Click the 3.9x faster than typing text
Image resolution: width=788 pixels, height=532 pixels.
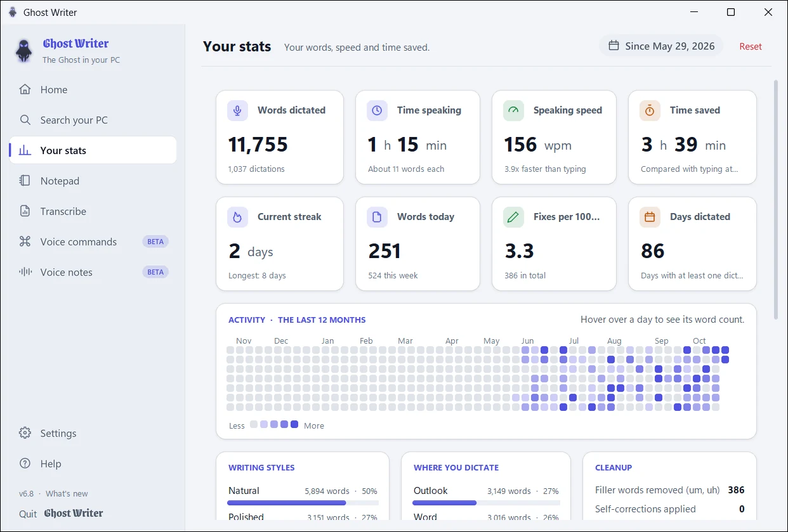(x=545, y=169)
